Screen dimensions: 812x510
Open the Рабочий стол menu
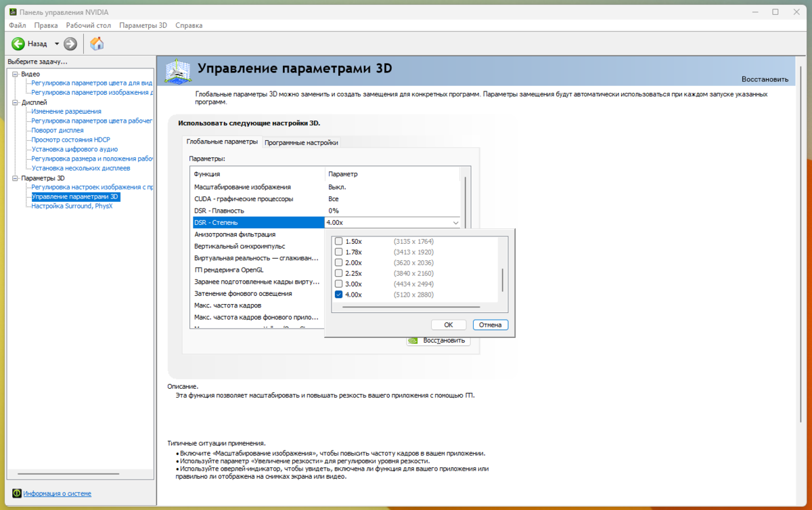click(x=88, y=25)
